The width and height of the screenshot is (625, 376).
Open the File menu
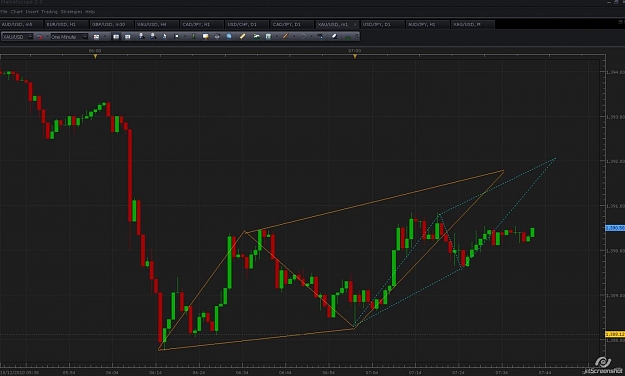[x=4, y=12]
